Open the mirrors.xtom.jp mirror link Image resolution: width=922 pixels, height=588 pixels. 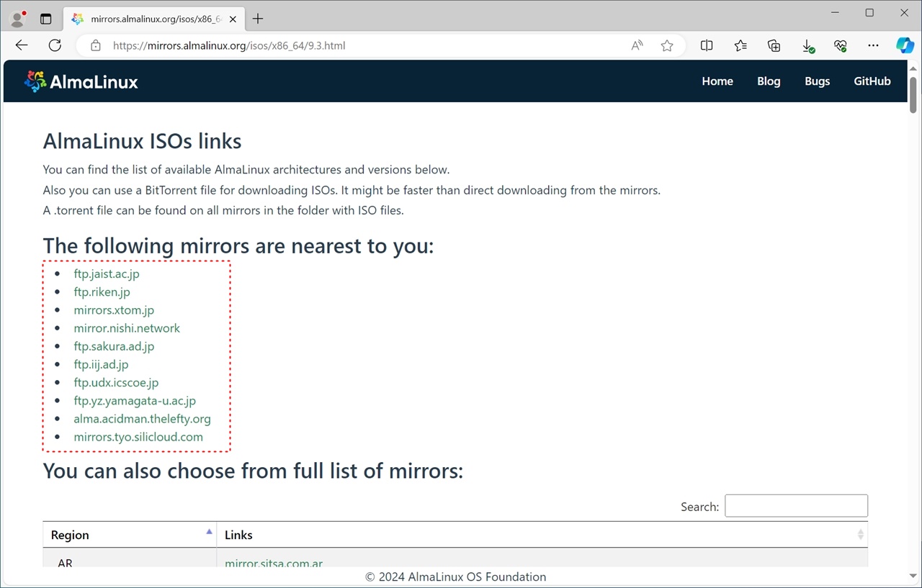[114, 310]
